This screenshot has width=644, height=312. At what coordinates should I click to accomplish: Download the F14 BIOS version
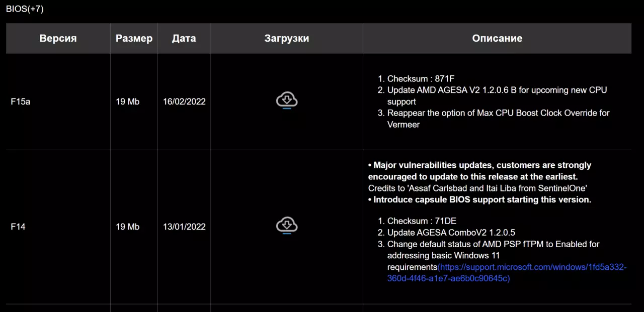click(287, 225)
